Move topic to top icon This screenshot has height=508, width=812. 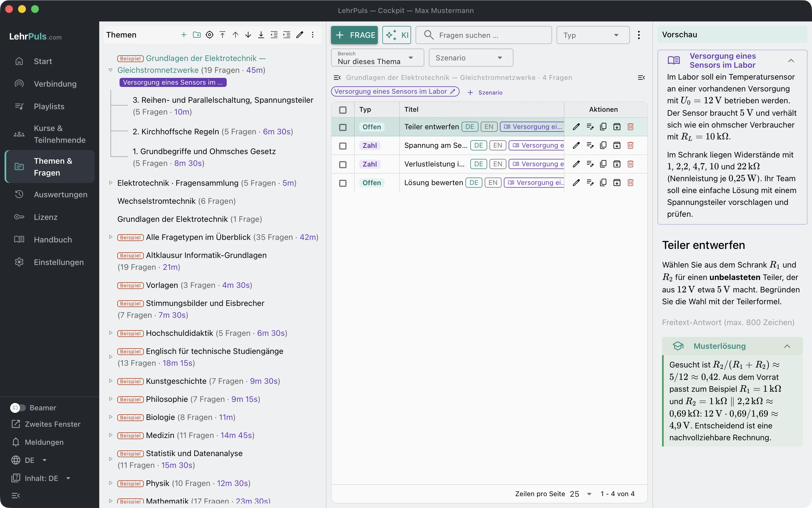point(222,35)
